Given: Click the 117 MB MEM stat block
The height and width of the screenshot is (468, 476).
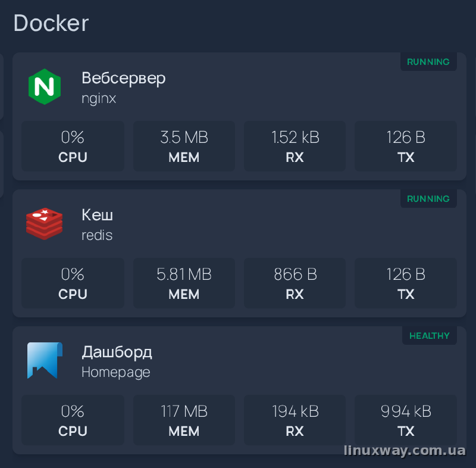Looking at the screenshot, I should pyautogui.click(x=184, y=420).
